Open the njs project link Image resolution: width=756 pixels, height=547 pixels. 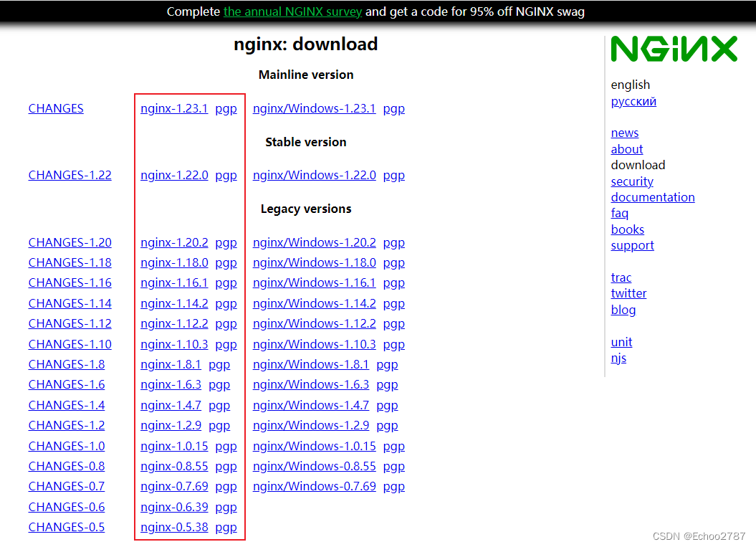(x=618, y=358)
